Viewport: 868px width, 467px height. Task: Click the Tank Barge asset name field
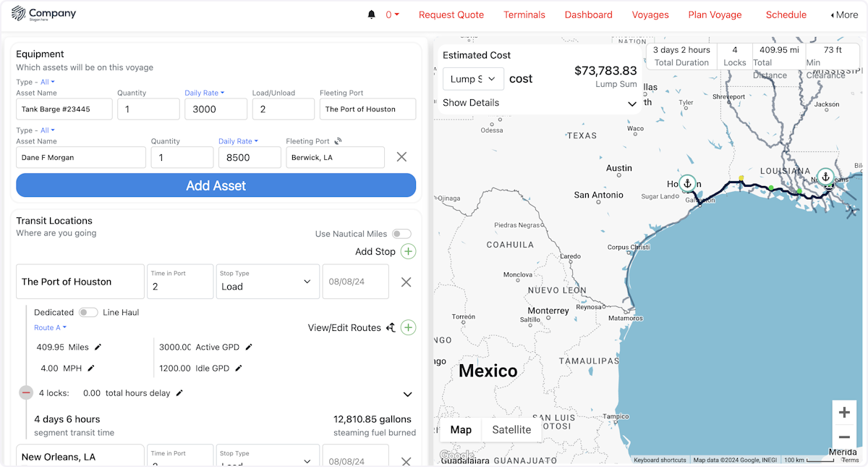64,109
